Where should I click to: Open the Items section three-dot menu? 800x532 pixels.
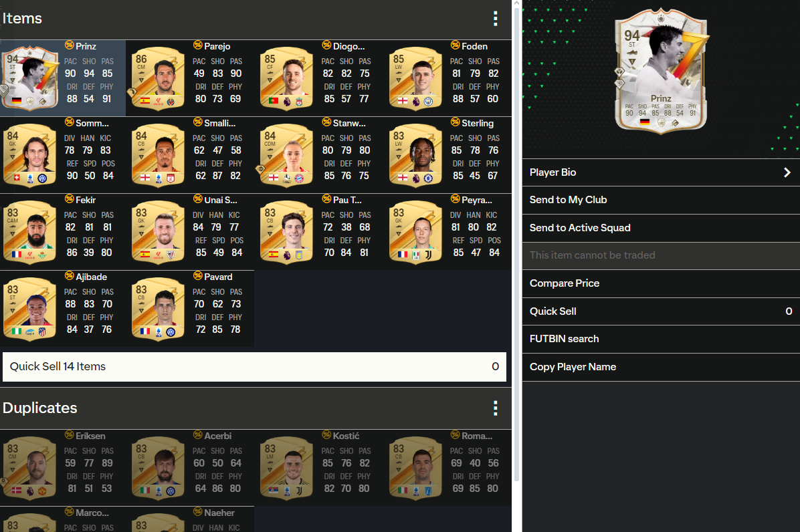[x=496, y=19]
